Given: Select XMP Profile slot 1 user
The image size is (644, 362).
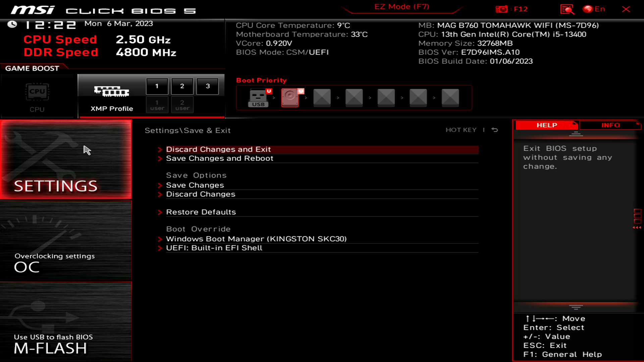Looking at the screenshot, I should coord(157,105).
